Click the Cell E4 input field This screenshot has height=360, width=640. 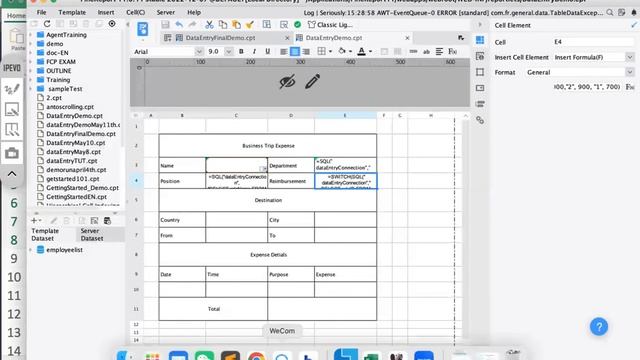(593, 42)
